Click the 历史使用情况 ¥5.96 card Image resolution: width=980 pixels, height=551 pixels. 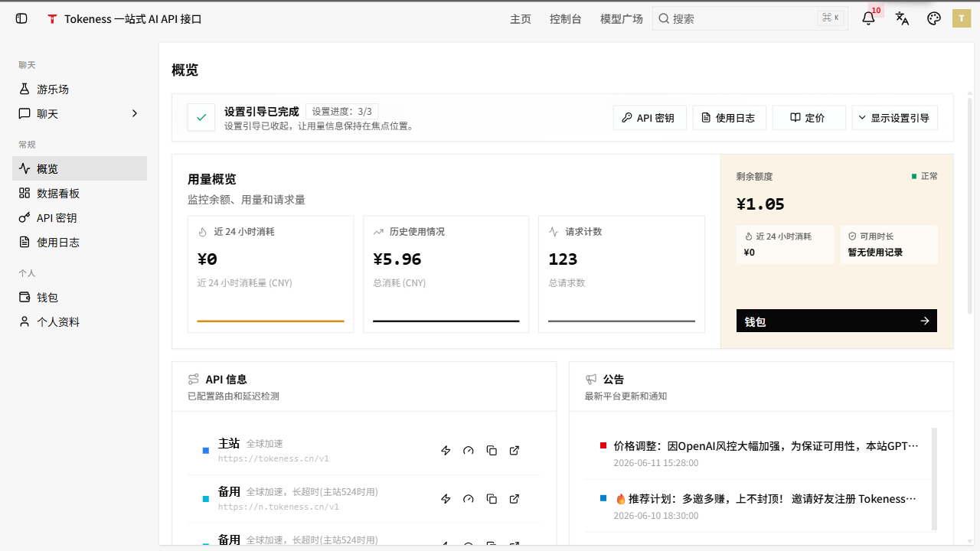tap(446, 274)
